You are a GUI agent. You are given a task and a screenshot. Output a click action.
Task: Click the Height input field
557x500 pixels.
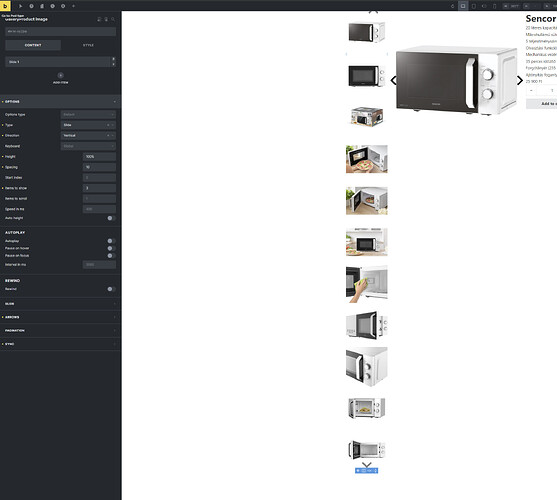tap(99, 157)
